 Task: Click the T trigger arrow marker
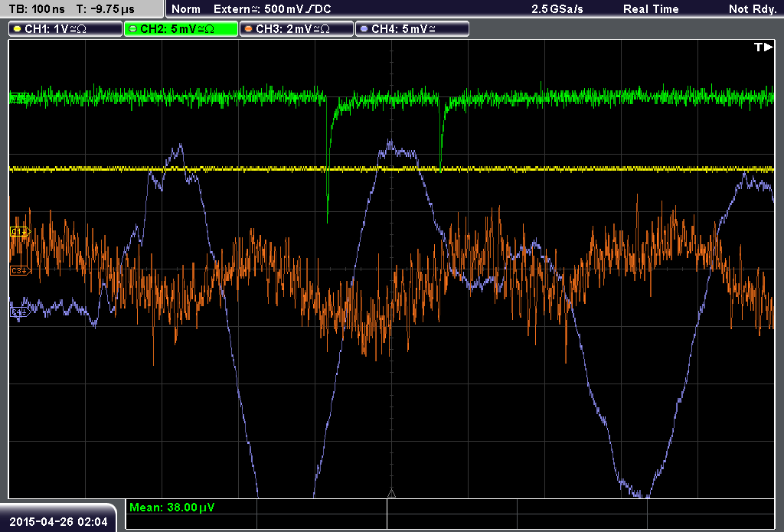click(763, 47)
